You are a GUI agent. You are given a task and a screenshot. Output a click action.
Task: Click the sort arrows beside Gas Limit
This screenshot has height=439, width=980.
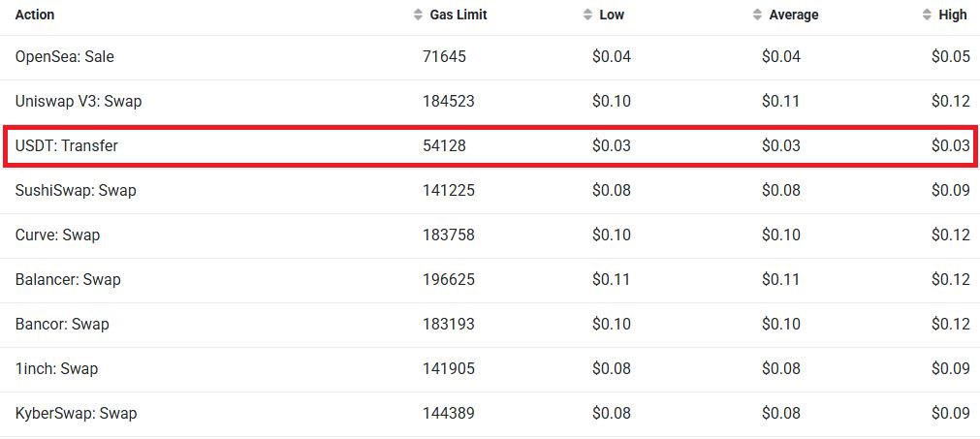[x=418, y=15]
